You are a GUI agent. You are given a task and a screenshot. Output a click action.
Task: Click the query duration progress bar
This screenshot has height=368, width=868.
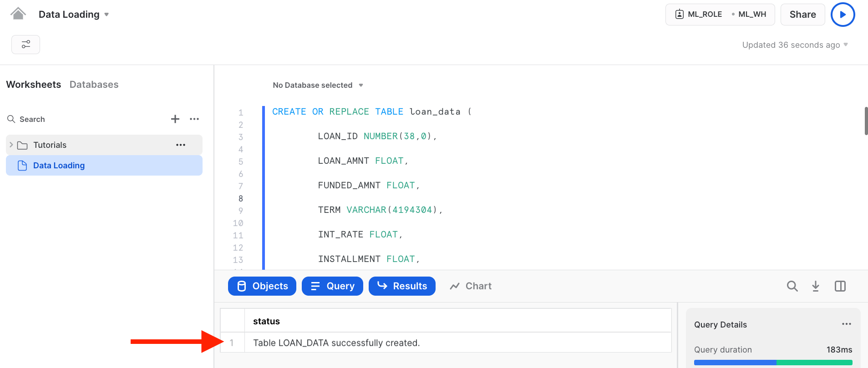773,363
